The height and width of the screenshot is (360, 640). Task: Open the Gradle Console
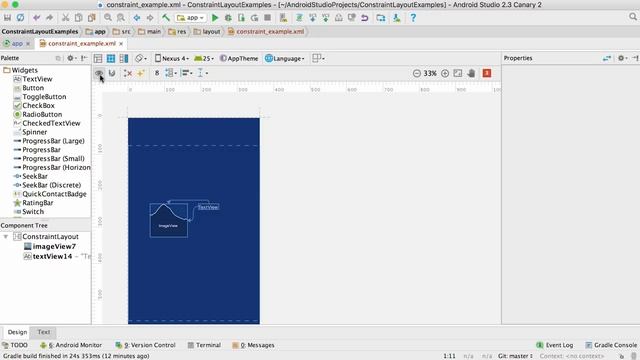[611, 345]
